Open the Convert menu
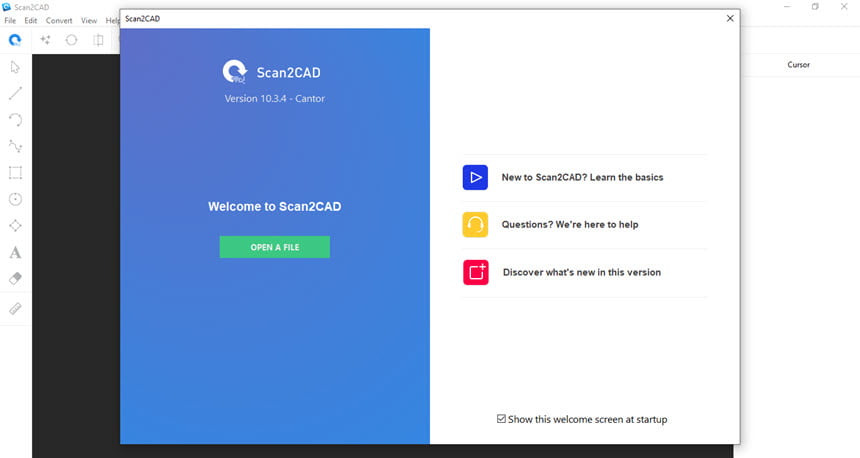The height and width of the screenshot is (458, 860). pyautogui.click(x=59, y=20)
